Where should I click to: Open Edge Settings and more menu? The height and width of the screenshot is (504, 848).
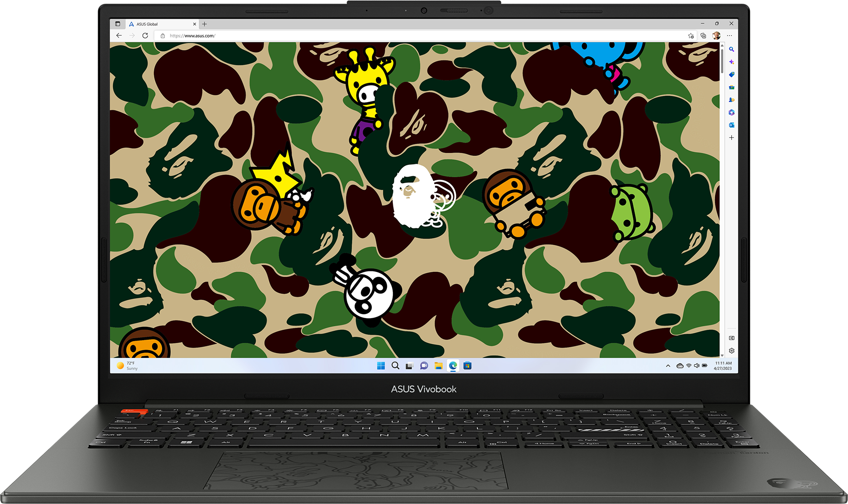click(729, 36)
